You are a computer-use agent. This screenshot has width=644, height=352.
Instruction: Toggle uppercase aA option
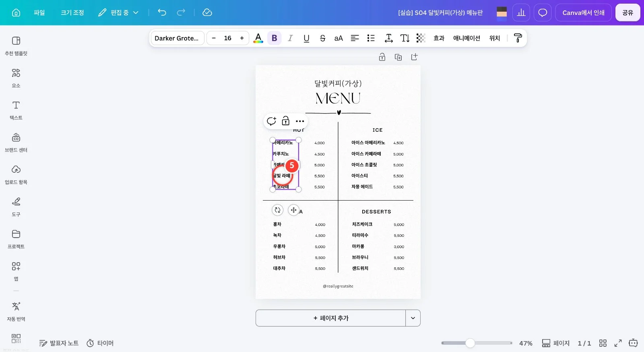click(339, 38)
